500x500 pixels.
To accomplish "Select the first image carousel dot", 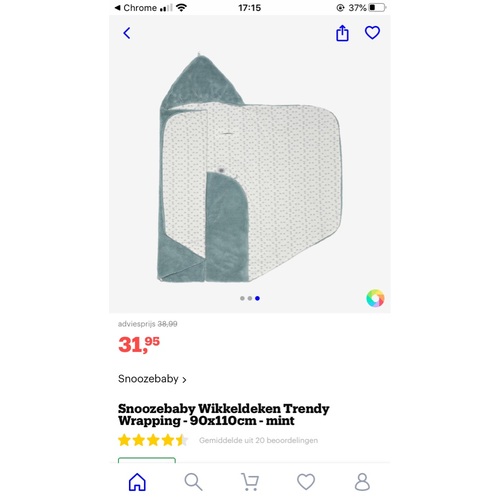I will coord(242,298).
